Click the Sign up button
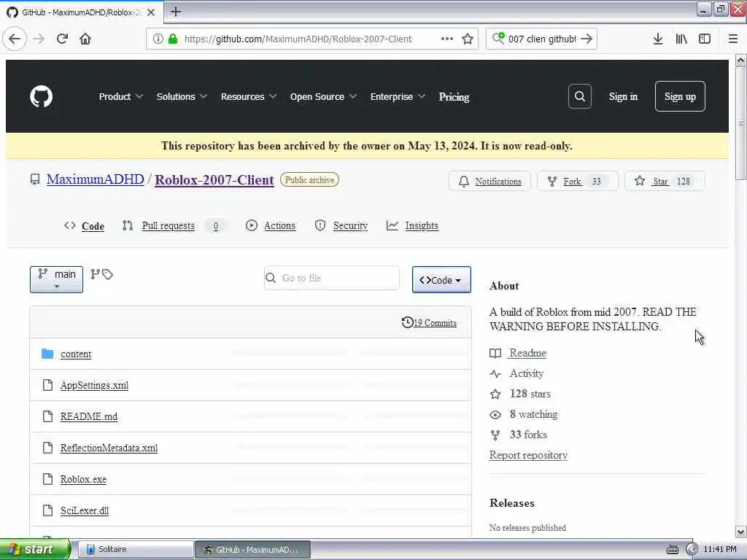Screen dimensions: 747x560 pyautogui.click(x=680, y=97)
